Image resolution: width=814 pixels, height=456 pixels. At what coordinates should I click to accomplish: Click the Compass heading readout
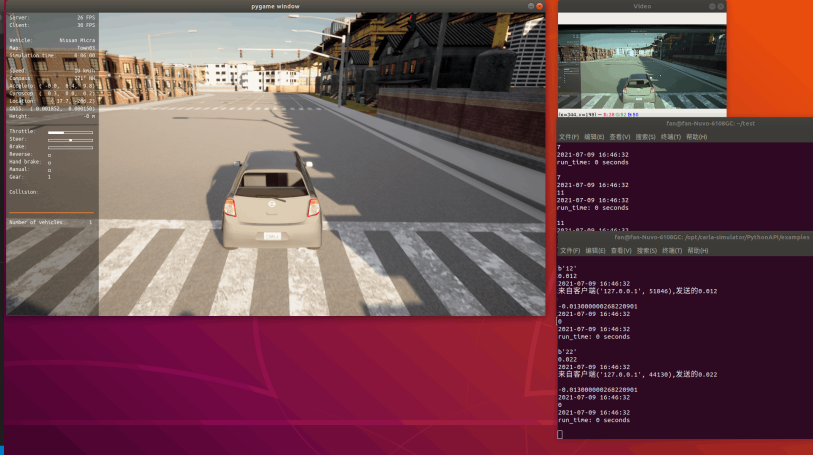pos(52,78)
